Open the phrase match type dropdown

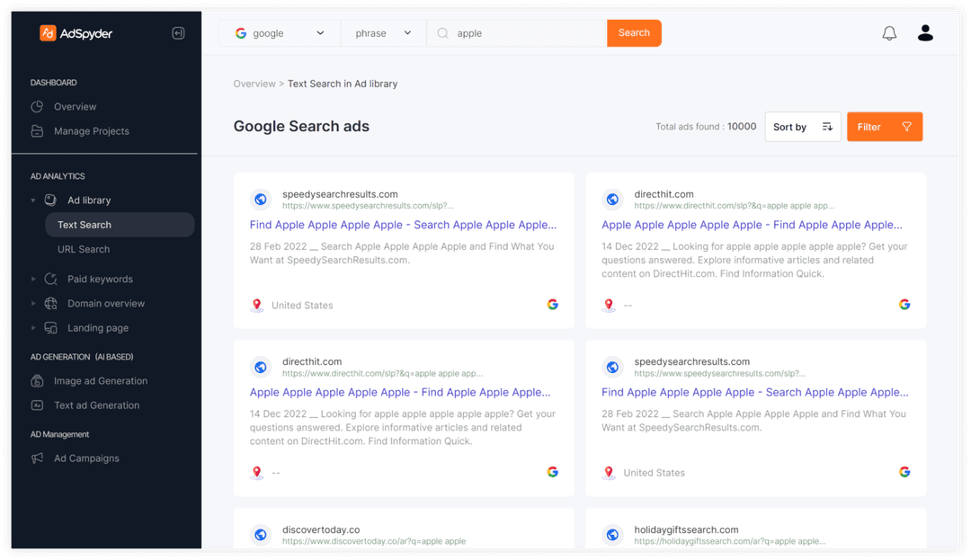[383, 31]
